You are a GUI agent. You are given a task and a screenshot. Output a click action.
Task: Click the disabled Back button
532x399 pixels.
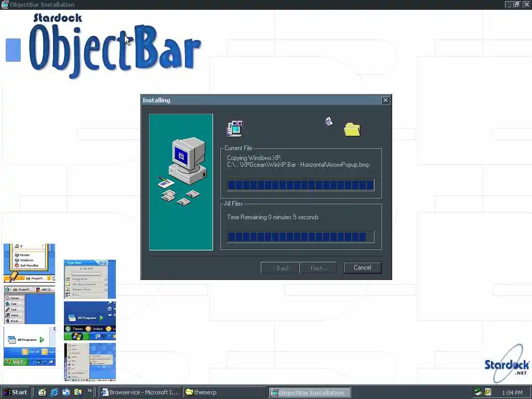280,268
